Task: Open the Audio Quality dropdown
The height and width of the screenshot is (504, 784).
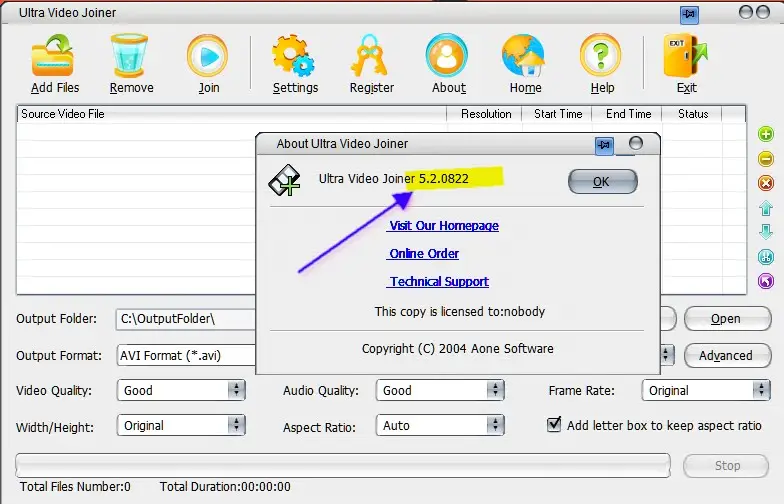Action: click(x=440, y=390)
